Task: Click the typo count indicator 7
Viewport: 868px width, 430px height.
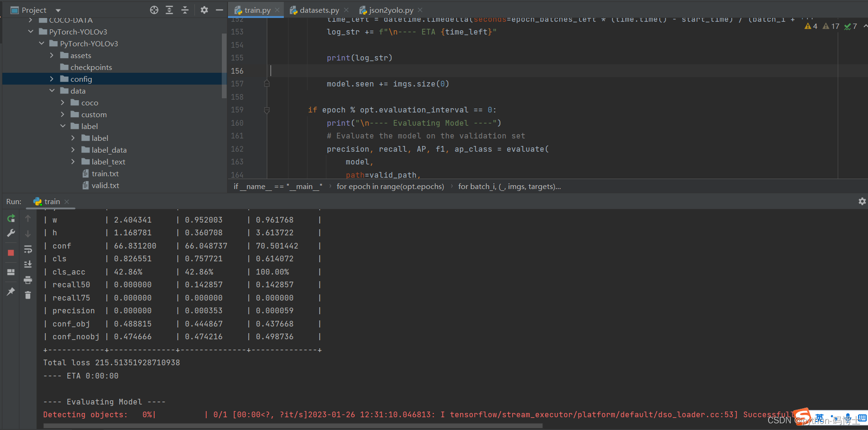Action: pyautogui.click(x=850, y=26)
